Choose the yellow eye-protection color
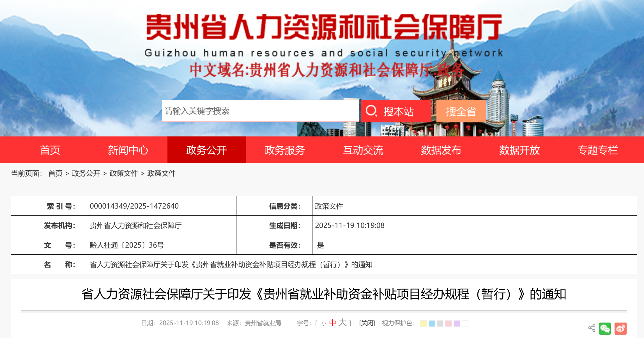This screenshot has height=338, width=644. point(423,323)
